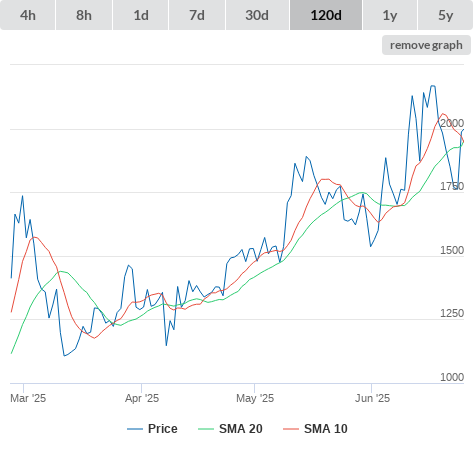Click the remove graph button

[x=426, y=45]
